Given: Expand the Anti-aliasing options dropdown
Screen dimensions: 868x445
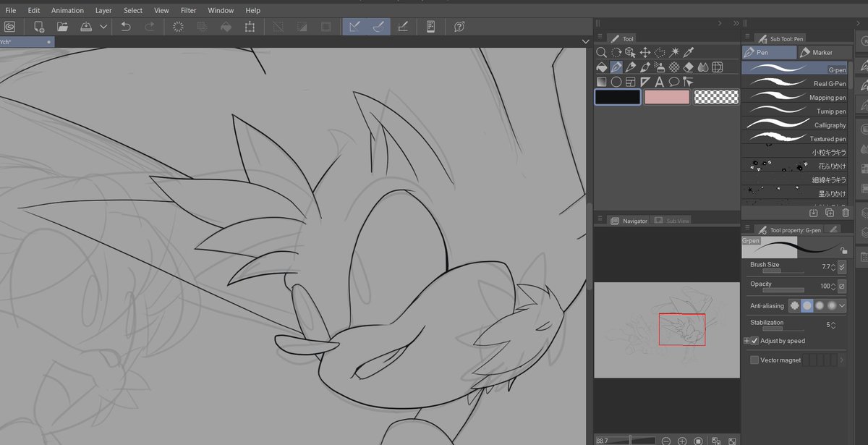Looking at the screenshot, I should coord(843,306).
